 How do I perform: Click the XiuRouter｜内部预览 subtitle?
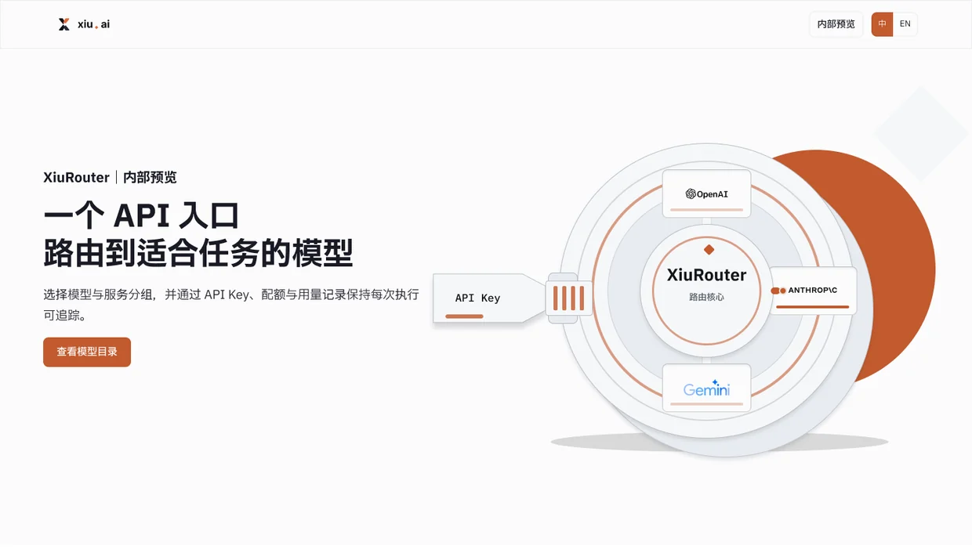pyautogui.click(x=110, y=177)
